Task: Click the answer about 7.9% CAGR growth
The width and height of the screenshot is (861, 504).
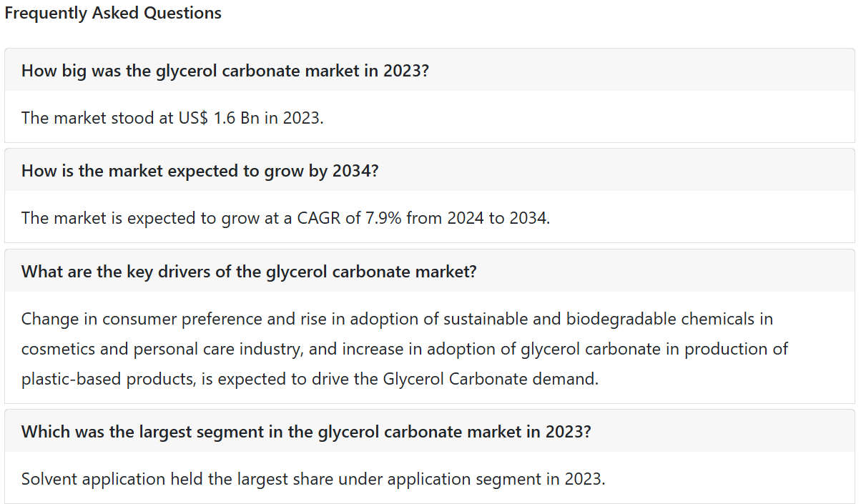Action: point(286,217)
